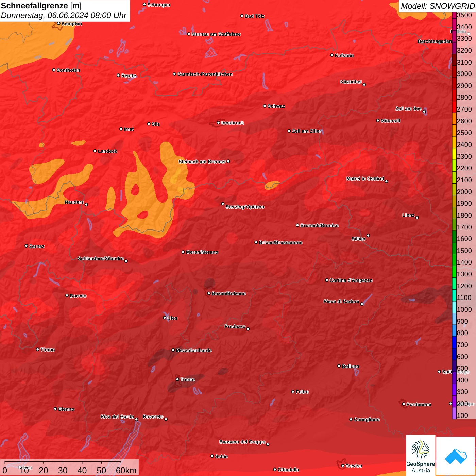Click the Bassano del Grappa label
This screenshot has width=476, height=476.
pyautogui.click(x=242, y=442)
